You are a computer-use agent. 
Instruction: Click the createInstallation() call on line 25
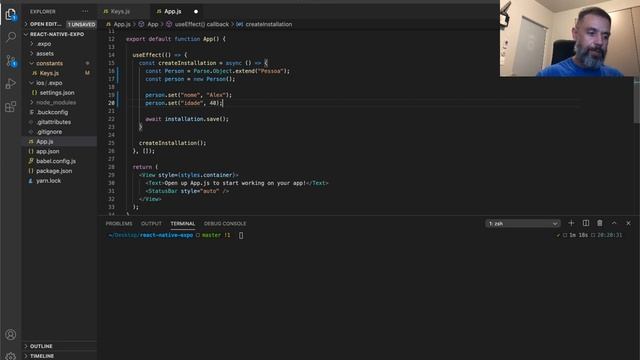pyautogui.click(x=172, y=143)
